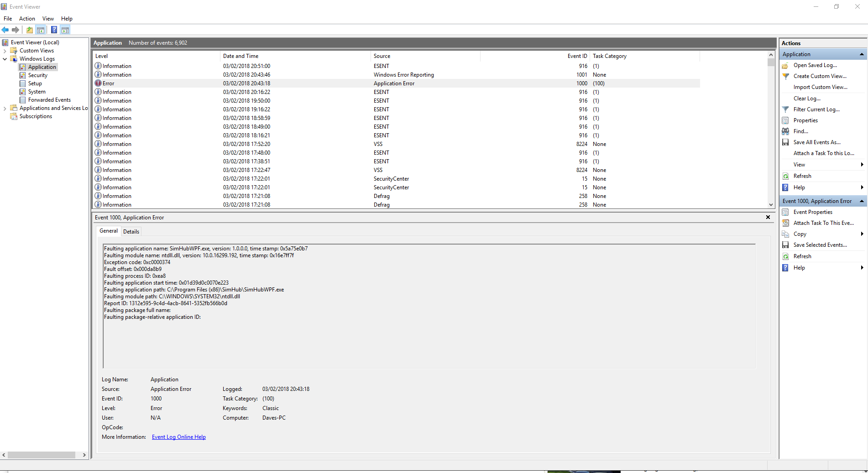The image size is (868, 473).
Task: Click the Save All Events As disk icon
Action: click(x=785, y=142)
